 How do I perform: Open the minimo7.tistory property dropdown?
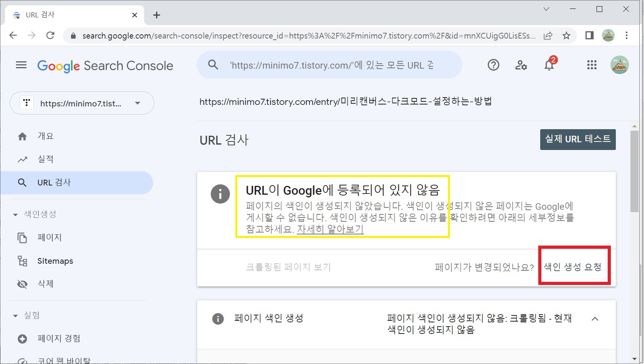(82, 103)
